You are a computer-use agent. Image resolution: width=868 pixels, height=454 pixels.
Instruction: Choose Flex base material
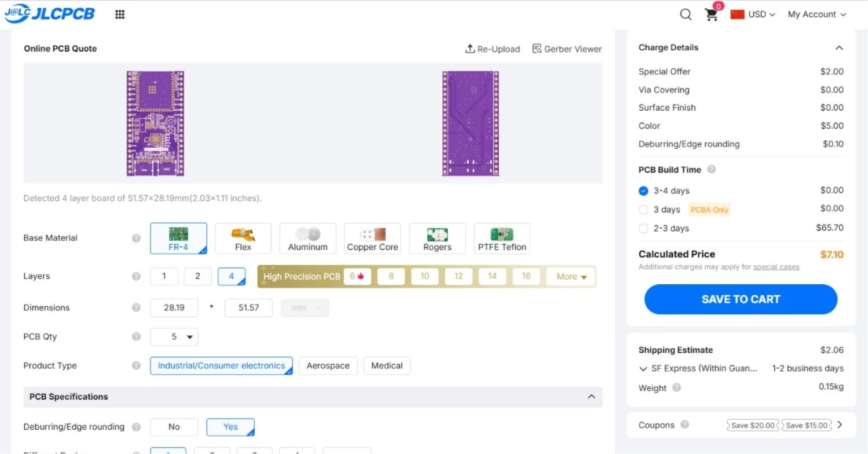click(243, 239)
